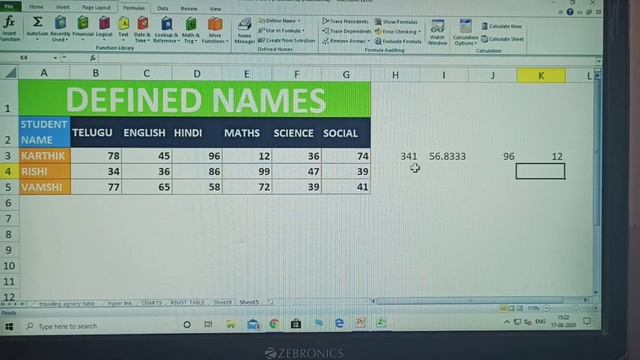The width and height of the screenshot is (640, 360).
Task: Switch to the Data tab
Action: [162, 8]
